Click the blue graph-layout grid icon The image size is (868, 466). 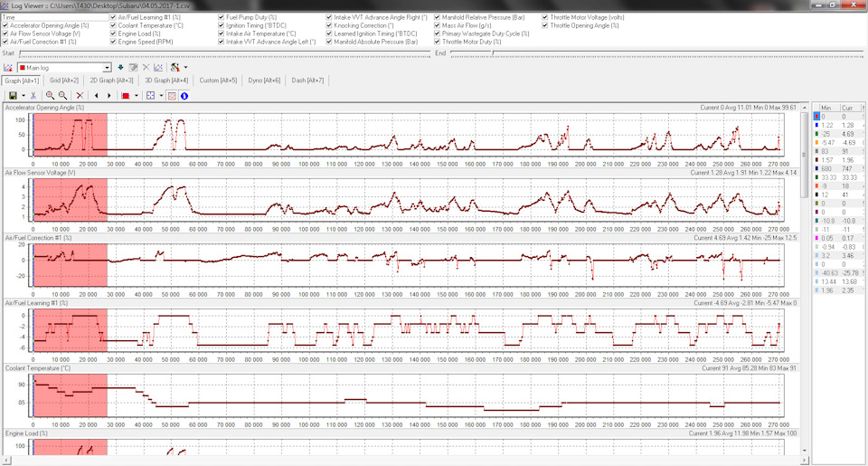151,96
